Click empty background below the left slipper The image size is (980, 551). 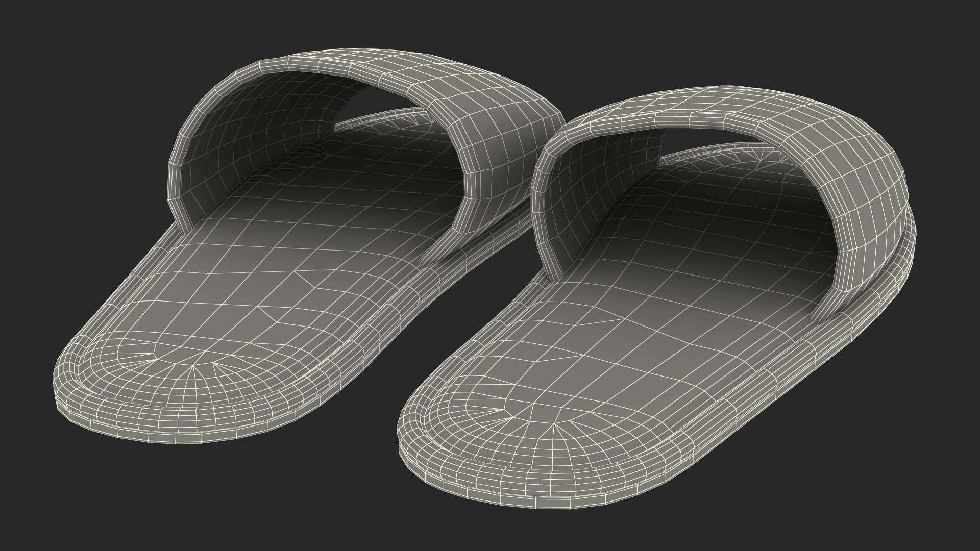(153, 500)
